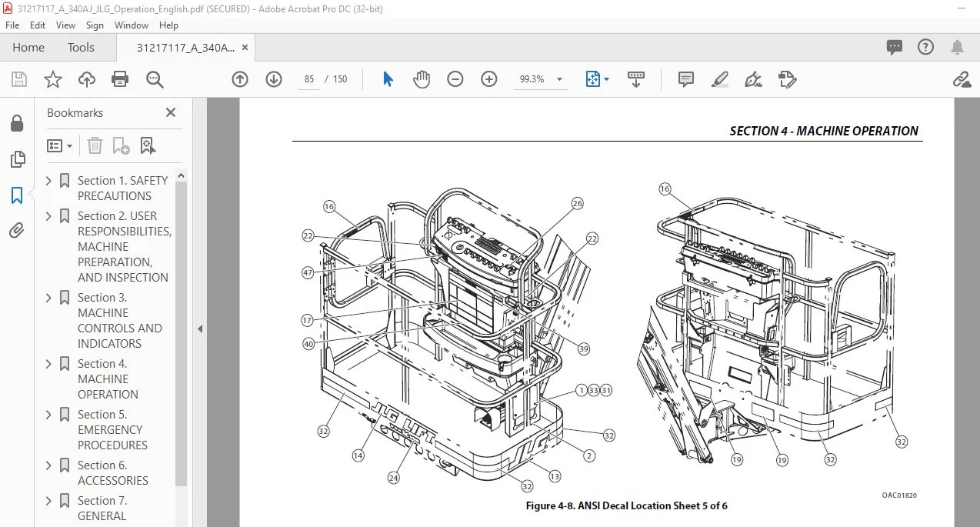Open the Edit menu
Screen dimensions: 980x527
pyautogui.click(x=38, y=25)
